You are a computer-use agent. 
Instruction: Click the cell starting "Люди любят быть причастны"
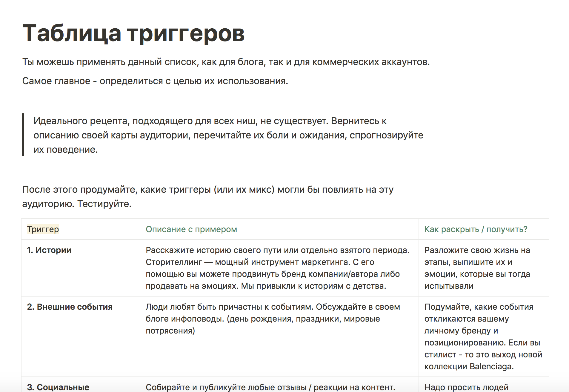coord(279,337)
